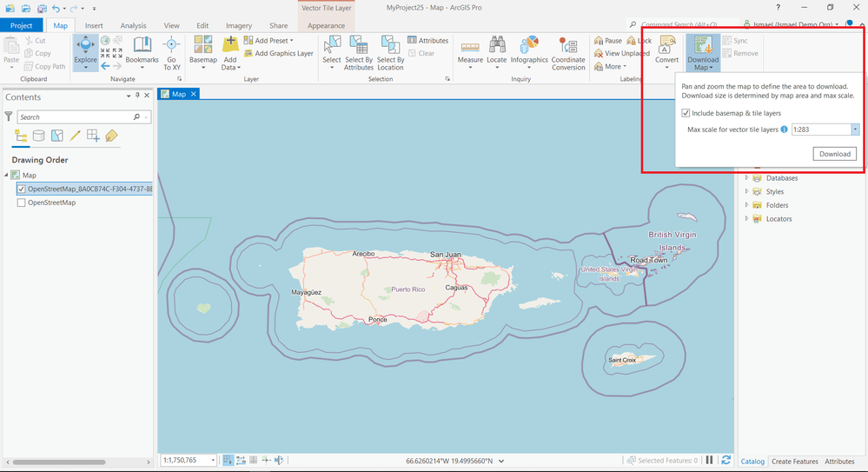This screenshot has width=868, height=472.
Task: Switch Contents to List By Editing
Action: click(x=76, y=136)
